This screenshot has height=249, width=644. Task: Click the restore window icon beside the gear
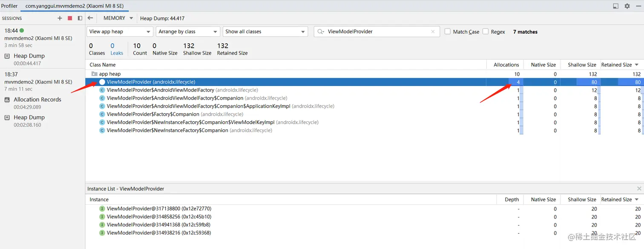615,6
